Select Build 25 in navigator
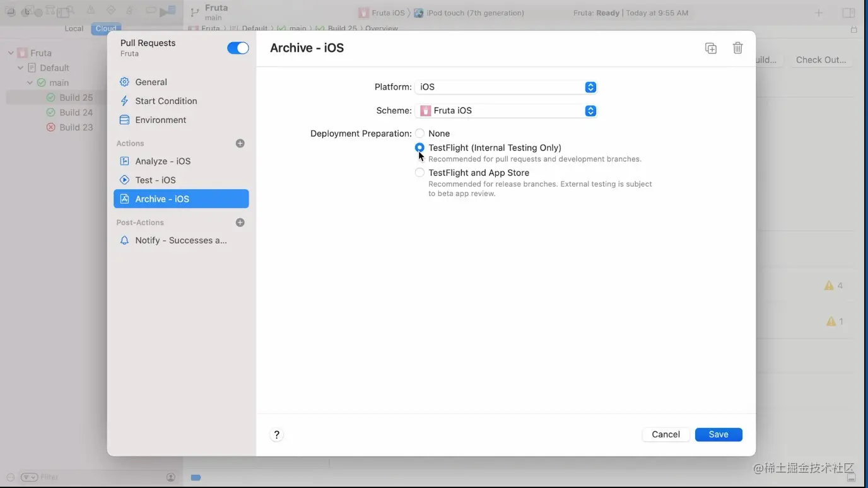 [76, 98]
